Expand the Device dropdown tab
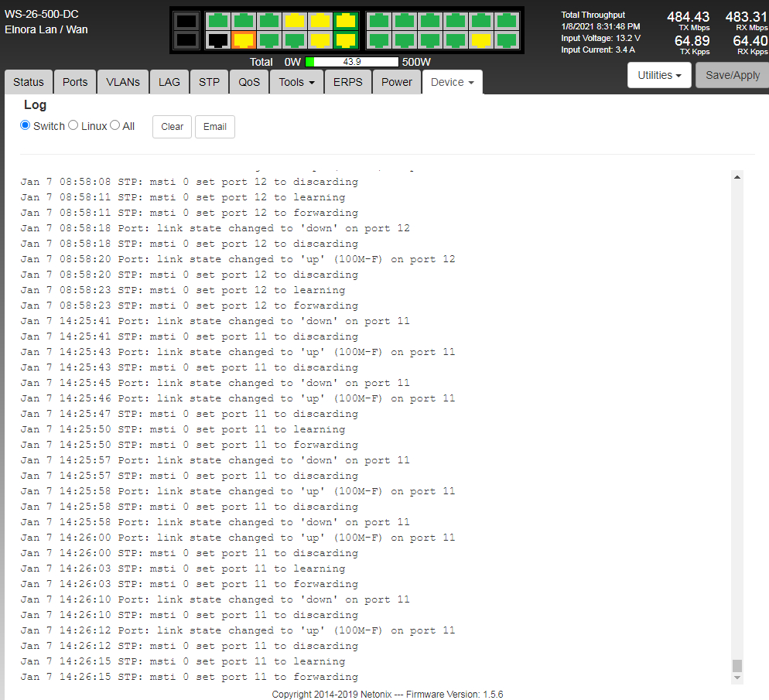 tap(452, 82)
